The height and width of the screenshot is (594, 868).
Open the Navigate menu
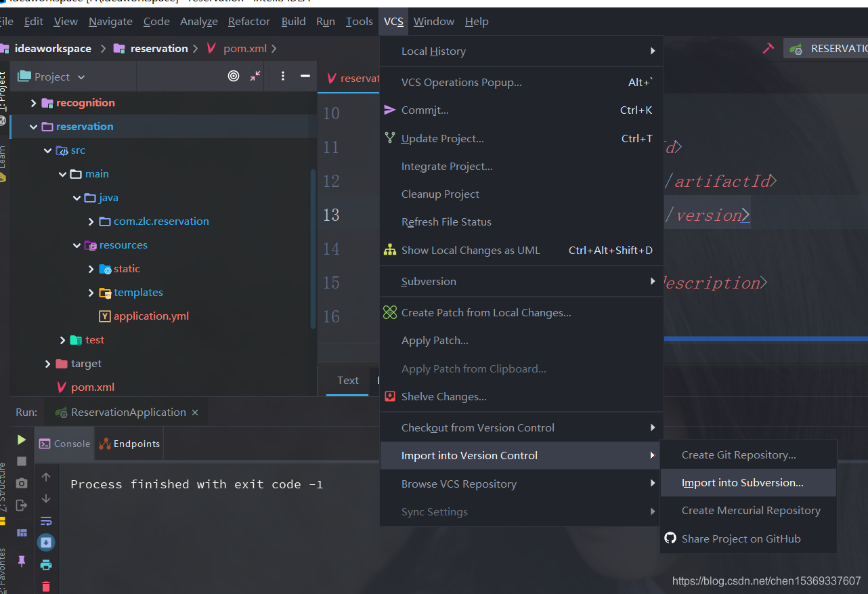pyautogui.click(x=110, y=21)
